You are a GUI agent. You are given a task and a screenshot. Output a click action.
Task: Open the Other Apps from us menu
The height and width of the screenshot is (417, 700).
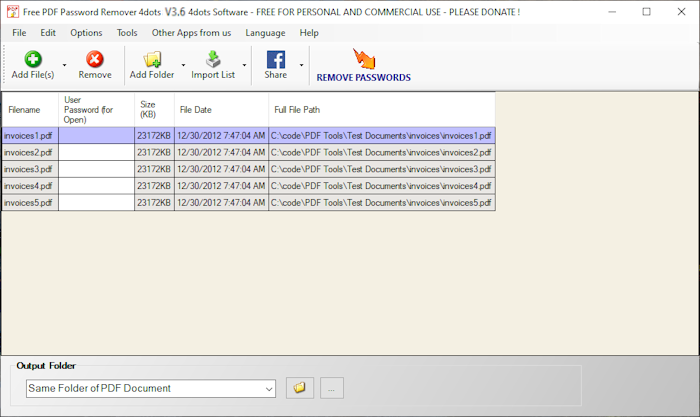point(191,33)
